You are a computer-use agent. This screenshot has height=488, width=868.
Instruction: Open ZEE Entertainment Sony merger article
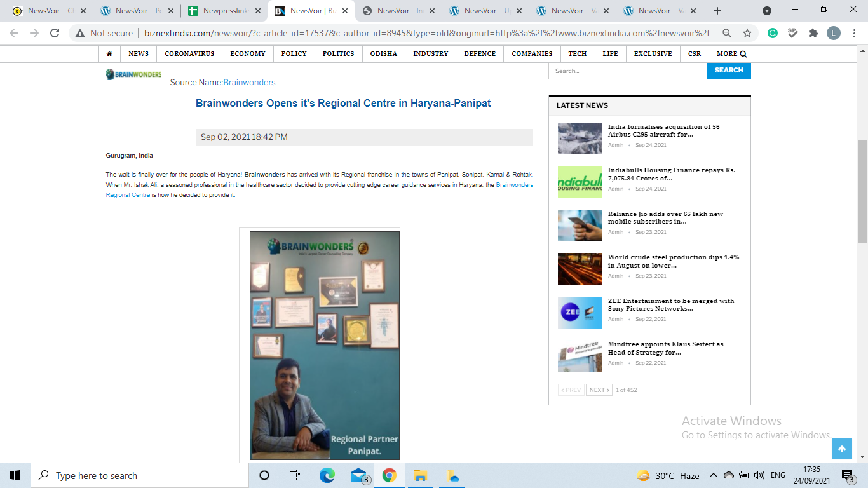671,304
